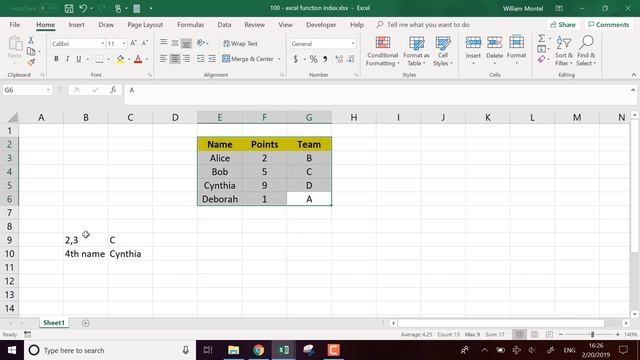The width and height of the screenshot is (640, 360).
Task: Click the Undo arrow icon
Action: pyautogui.click(x=83, y=8)
